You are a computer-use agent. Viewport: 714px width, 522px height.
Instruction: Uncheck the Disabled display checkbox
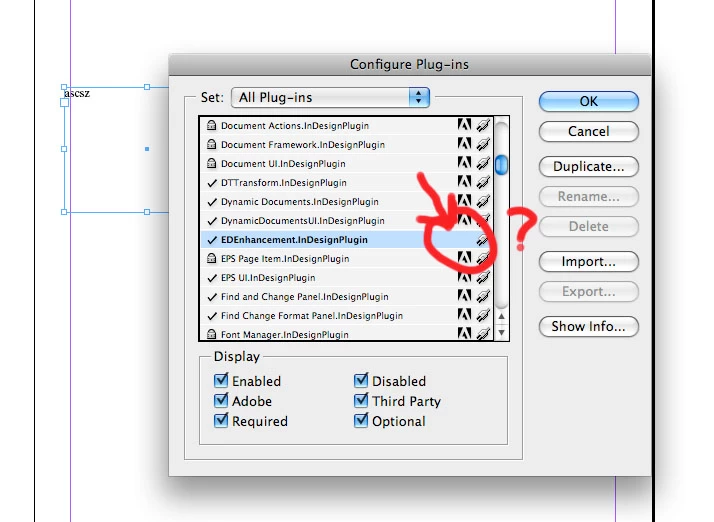tap(361, 380)
